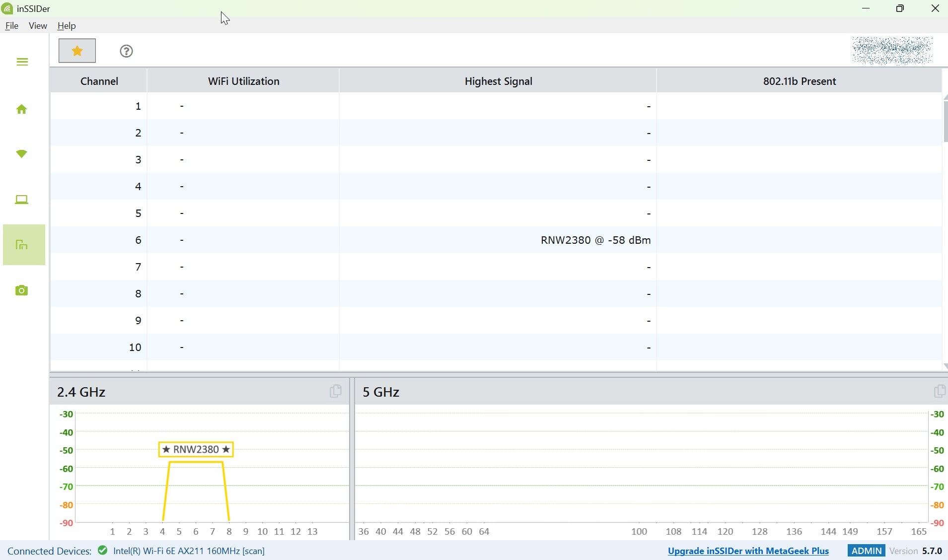This screenshot has height=560, width=948.
Task: Maximize or restore the inSSIDer window
Action: 900,8
